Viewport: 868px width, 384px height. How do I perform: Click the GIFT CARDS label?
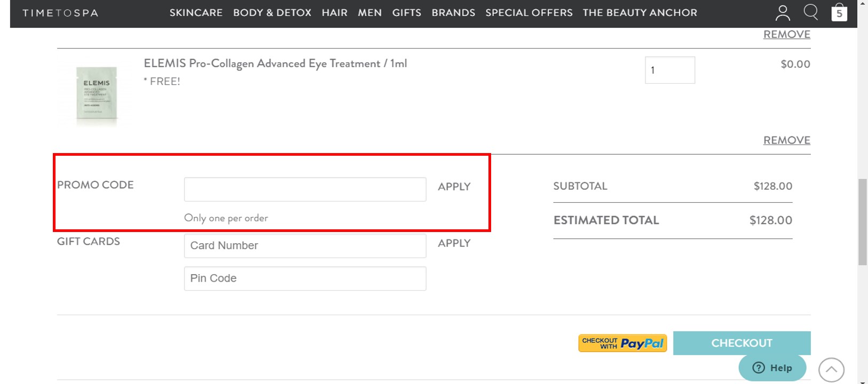pyautogui.click(x=89, y=242)
